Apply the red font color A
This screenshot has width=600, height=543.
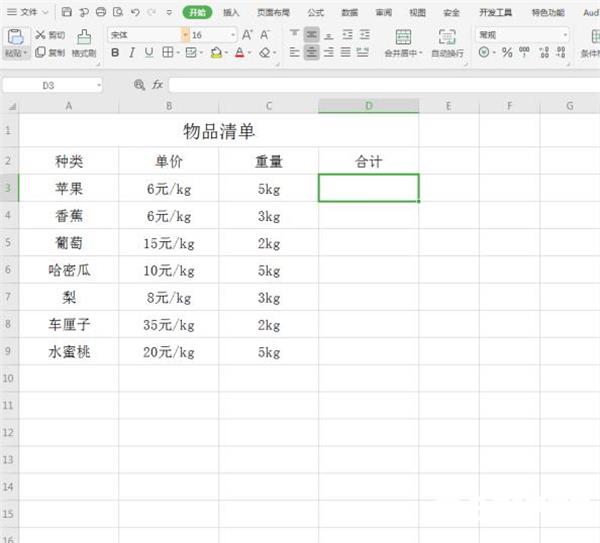240,52
